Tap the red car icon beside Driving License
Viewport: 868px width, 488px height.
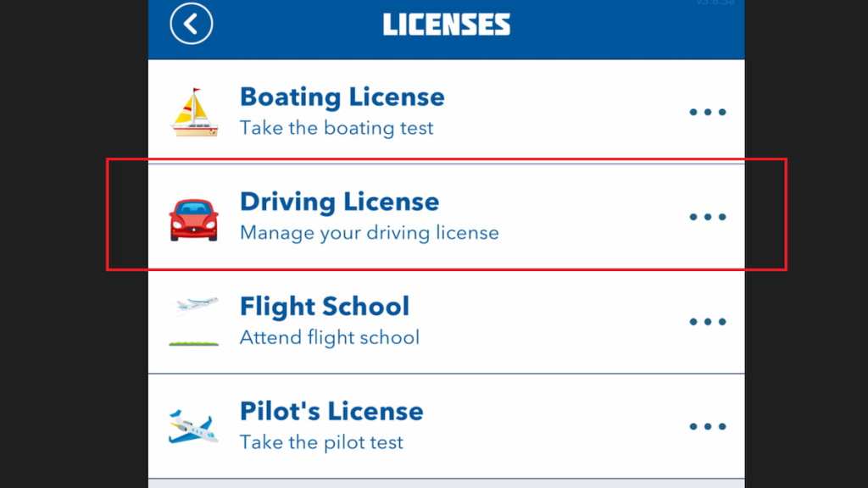[x=193, y=216]
